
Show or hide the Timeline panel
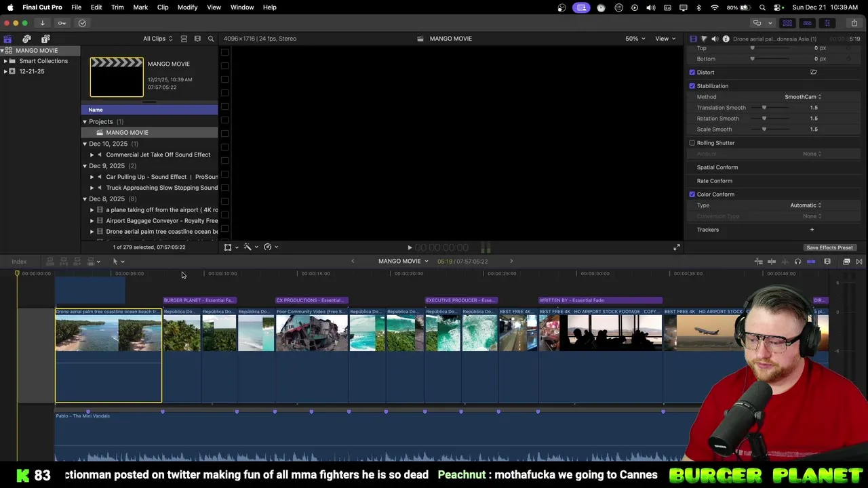(x=807, y=23)
